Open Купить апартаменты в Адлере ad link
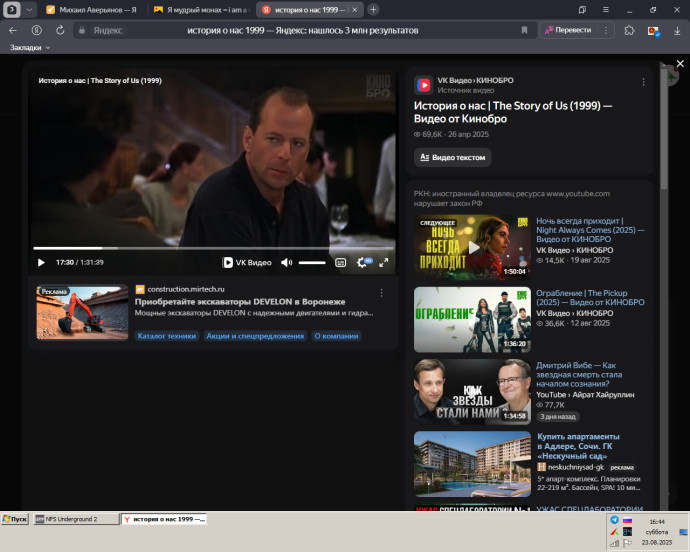The width and height of the screenshot is (690, 552). pyautogui.click(x=578, y=446)
